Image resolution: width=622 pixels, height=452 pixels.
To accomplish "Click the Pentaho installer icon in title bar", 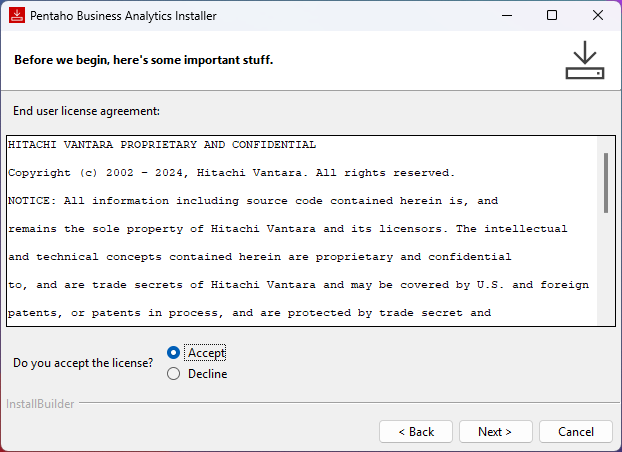I will pos(16,16).
